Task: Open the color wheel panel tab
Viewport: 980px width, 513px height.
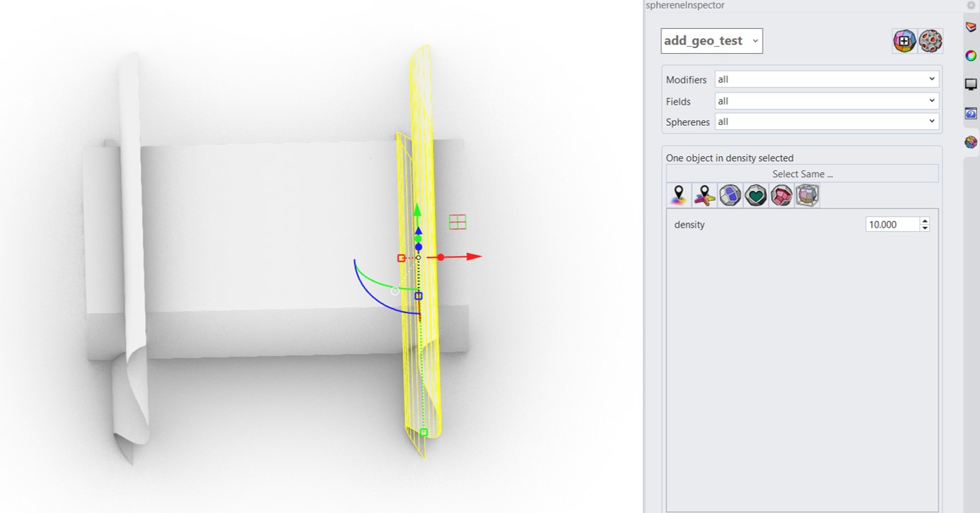Action: tap(971, 56)
